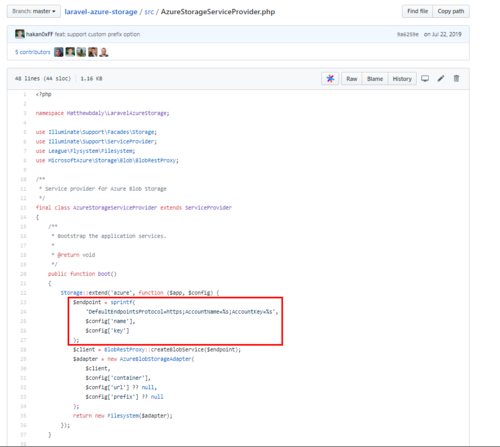Click Copy path button
Image resolution: width=500 pixels, height=447 pixels.
[x=451, y=11]
